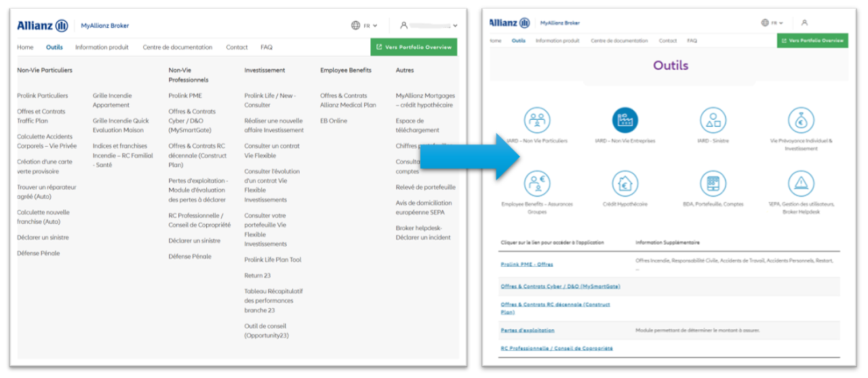The width and height of the screenshot is (868, 378).
Task: Open Trouver un réparateur agréé (Auto)
Action: (x=47, y=192)
